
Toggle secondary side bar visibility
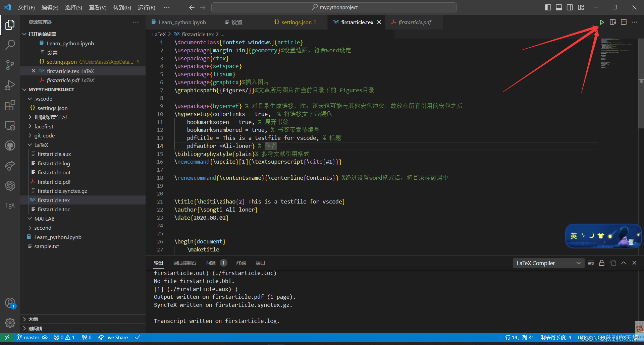(x=570, y=7)
